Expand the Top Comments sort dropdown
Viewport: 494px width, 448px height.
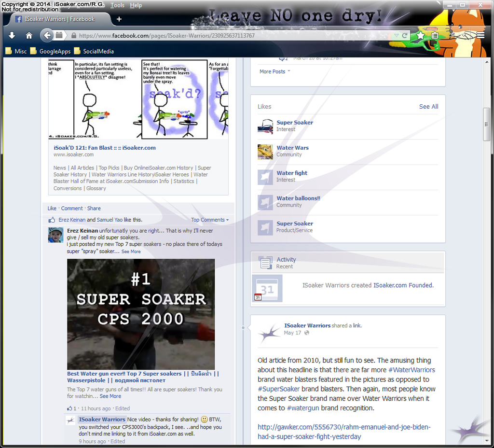[x=210, y=220]
